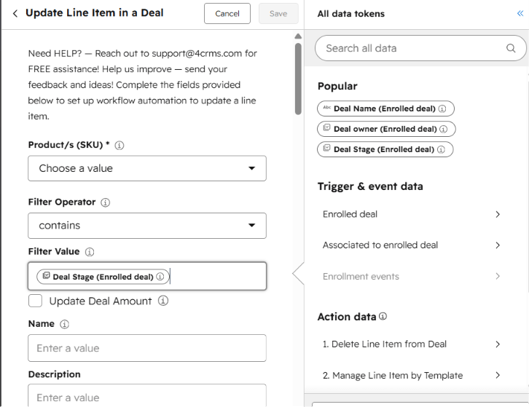Click the search magnifier icon
Image resolution: width=529 pixels, height=407 pixels.
point(511,48)
